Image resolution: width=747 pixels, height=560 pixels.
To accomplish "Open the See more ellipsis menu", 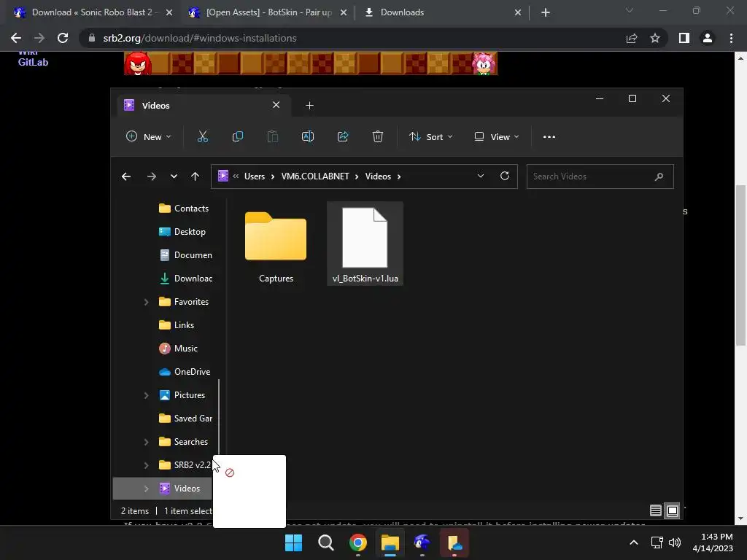I will pos(549,136).
